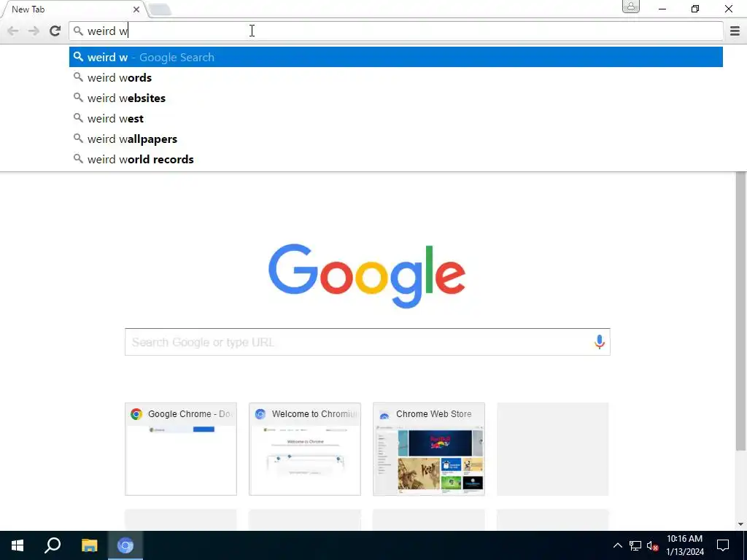Viewport: 747px width, 560px height.
Task: Click the browser back arrow
Action: pyautogui.click(x=13, y=31)
